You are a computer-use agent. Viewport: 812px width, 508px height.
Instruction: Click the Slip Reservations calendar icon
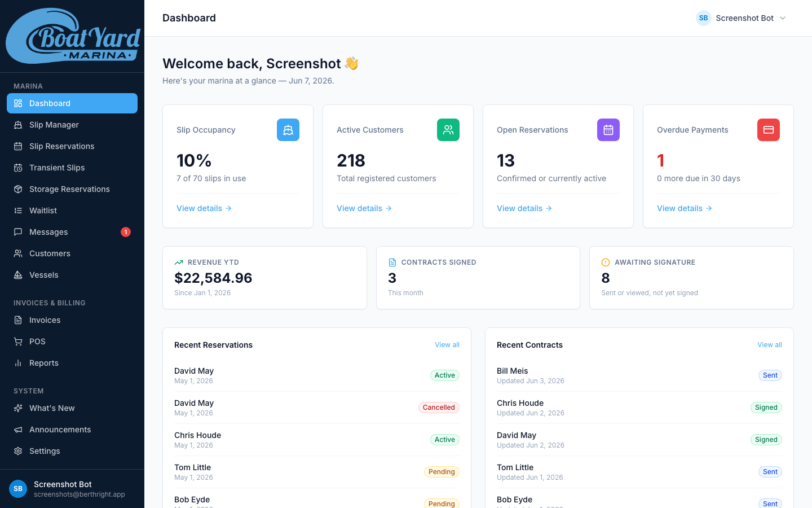[18, 146]
